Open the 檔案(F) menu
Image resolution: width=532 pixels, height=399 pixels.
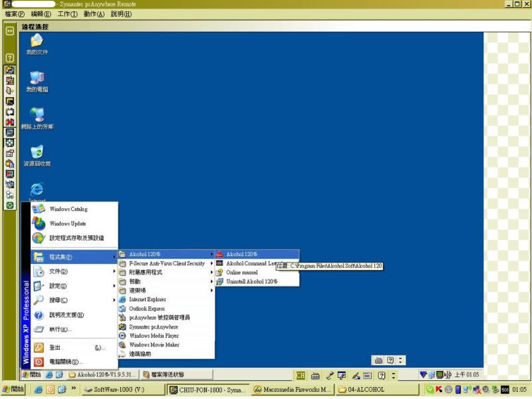(x=15, y=14)
